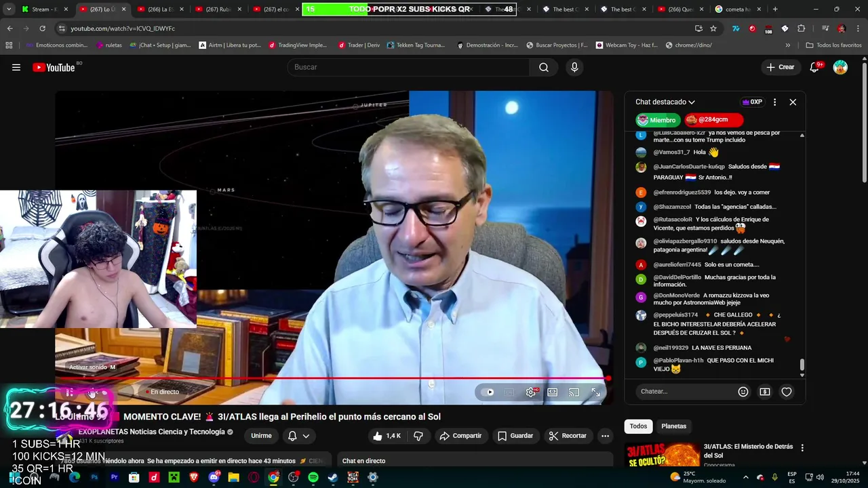868x488 pixels.
Task: Dislike the video with thumbs down
Action: 418,436
